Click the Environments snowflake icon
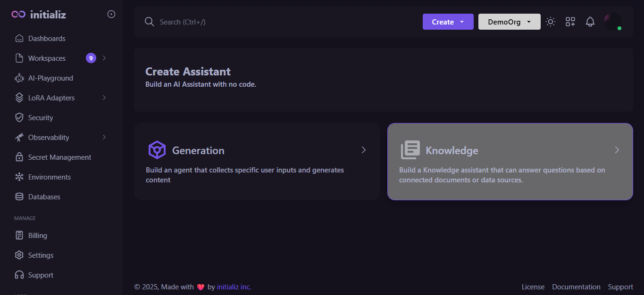This screenshot has height=295, width=644. (19, 177)
